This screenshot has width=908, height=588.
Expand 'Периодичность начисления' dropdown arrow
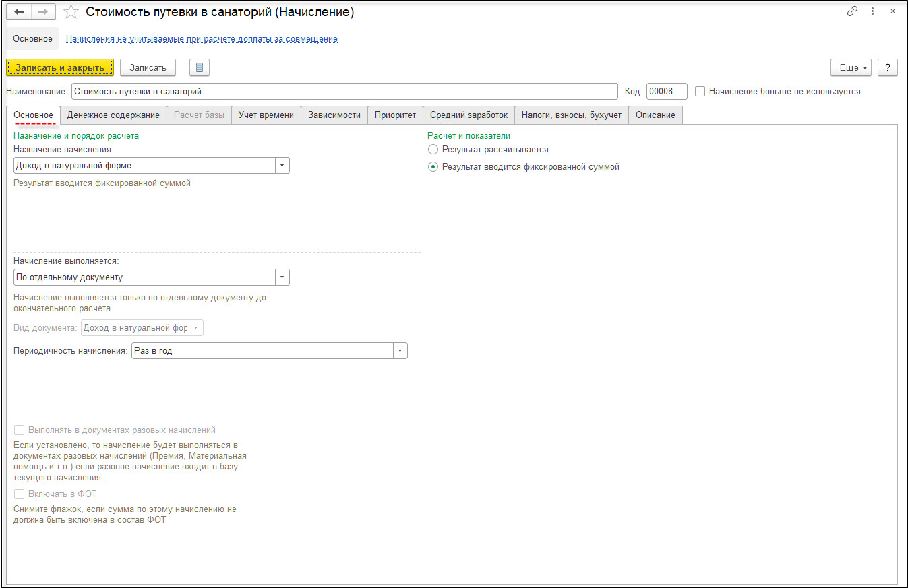pos(400,350)
